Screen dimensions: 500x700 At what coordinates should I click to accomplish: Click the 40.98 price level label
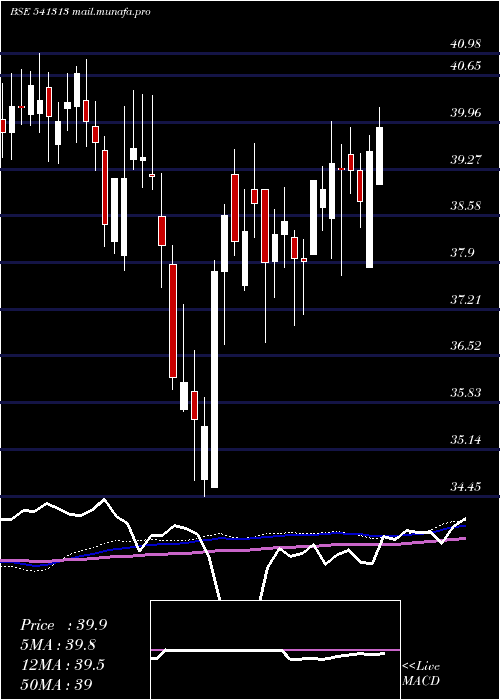[466, 44]
